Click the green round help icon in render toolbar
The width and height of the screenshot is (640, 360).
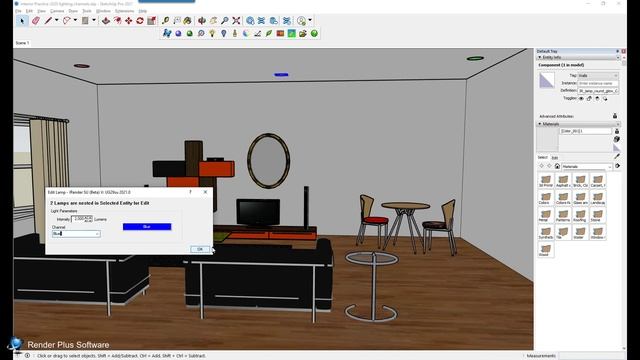click(x=314, y=33)
